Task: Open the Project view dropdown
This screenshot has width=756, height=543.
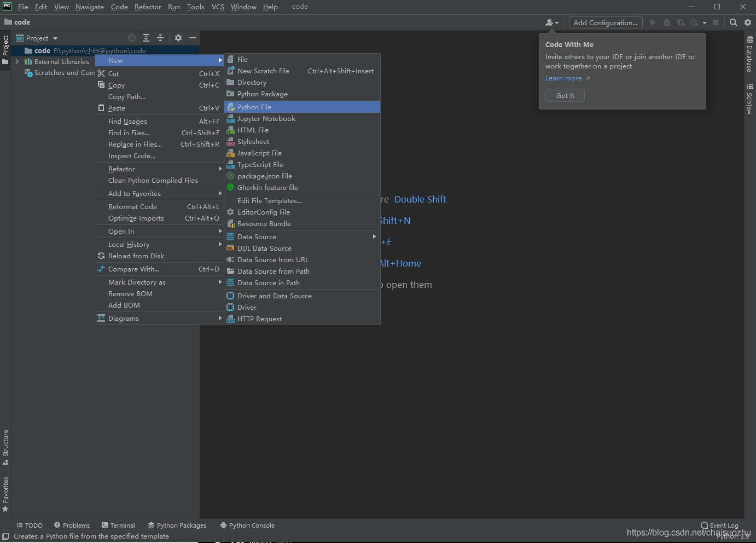Action: coord(37,38)
